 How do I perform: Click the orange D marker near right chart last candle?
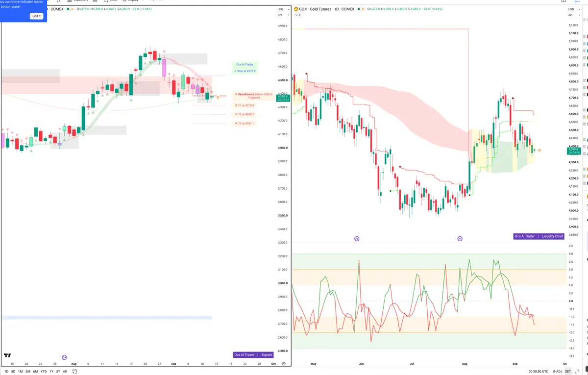[539, 150]
